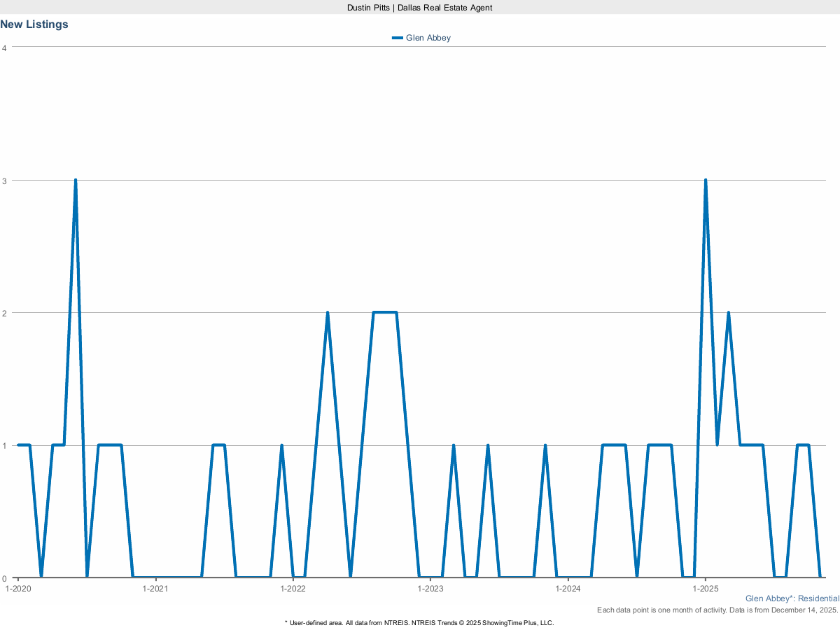Click the 1-2025 x-axis label
The height and width of the screenshot is (630, 840).
click(705, 589)
